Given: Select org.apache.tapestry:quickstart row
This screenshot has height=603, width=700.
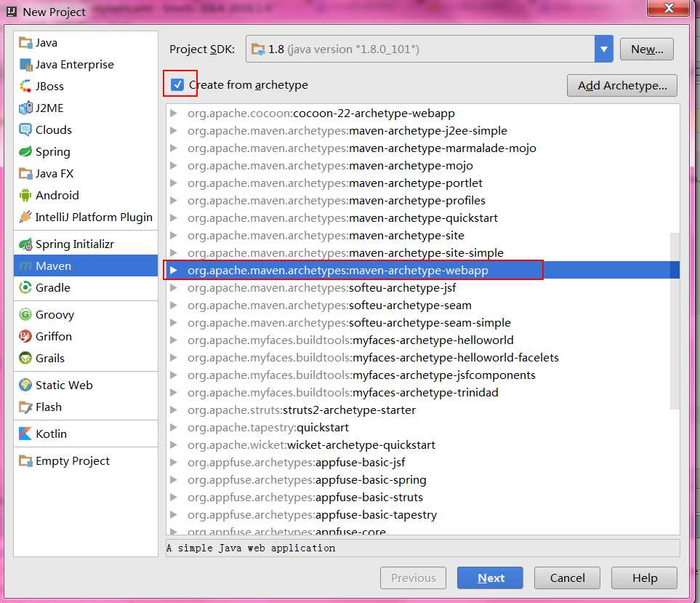Looking at the screenshot, I should 423,428.
